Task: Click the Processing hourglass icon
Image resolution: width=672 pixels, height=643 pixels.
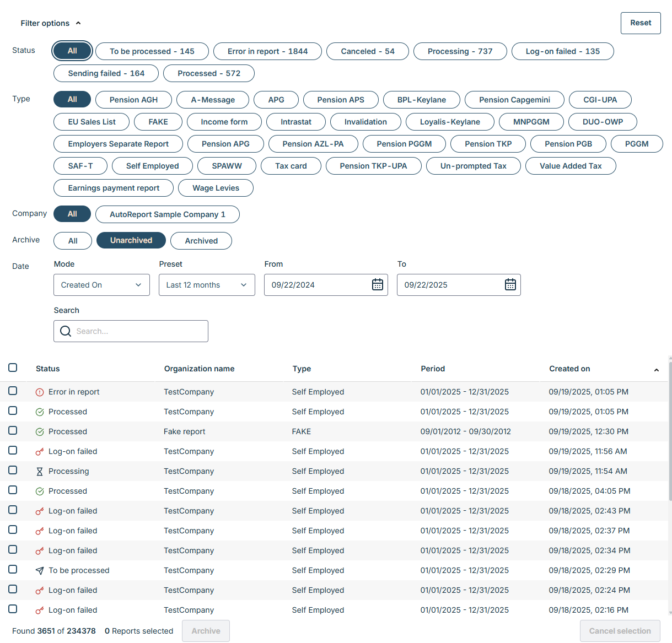Action: coord(40,472)
